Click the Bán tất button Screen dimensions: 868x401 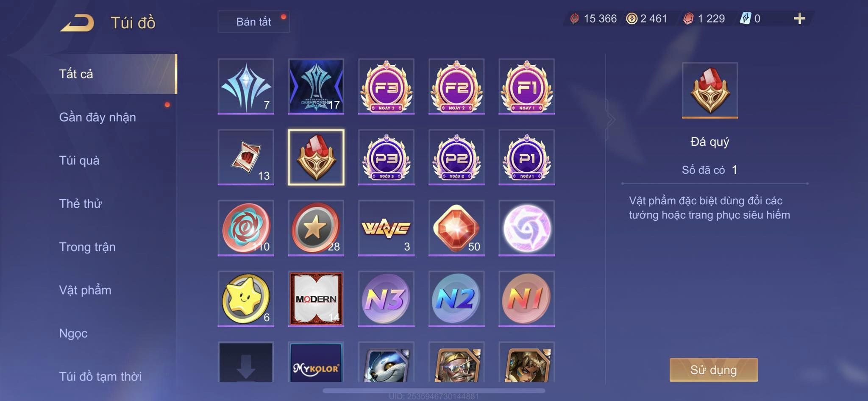click(253, 22)
